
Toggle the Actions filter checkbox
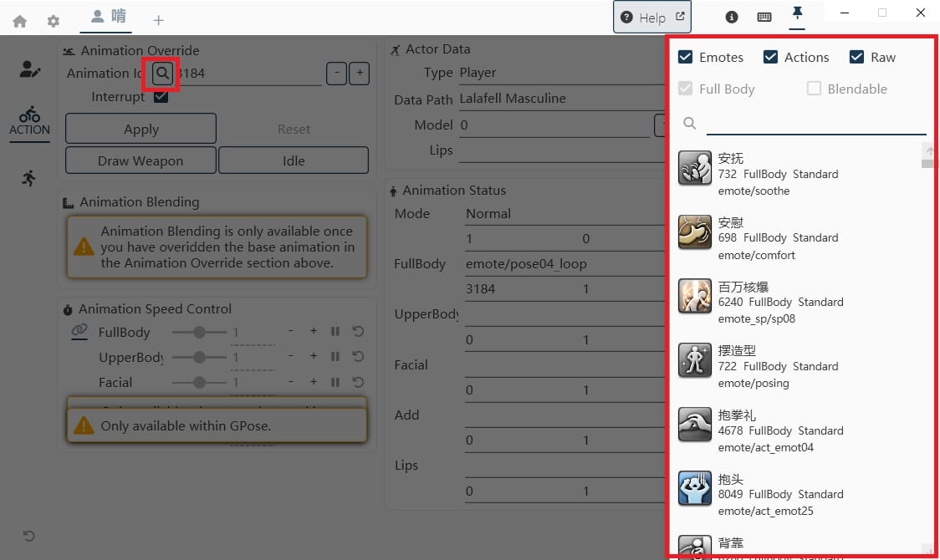770,57
